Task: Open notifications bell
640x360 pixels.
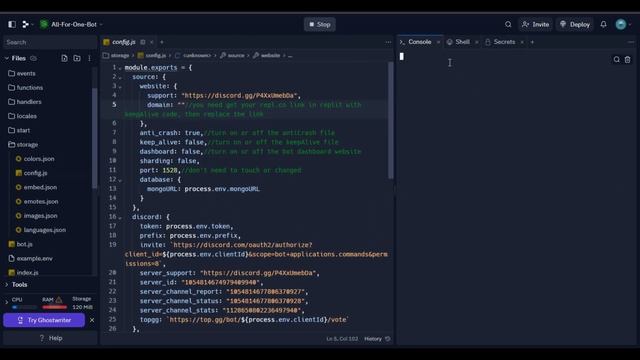Action: [x=603, y=24]
